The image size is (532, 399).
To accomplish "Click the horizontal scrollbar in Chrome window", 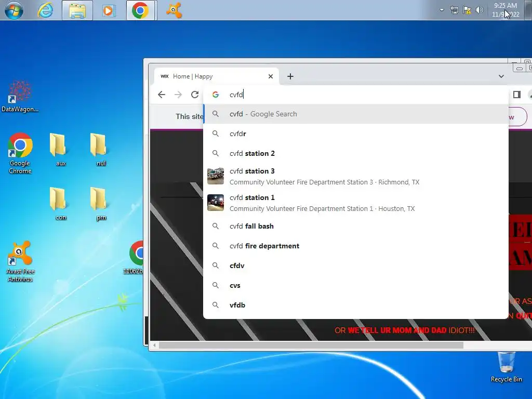I will tap(311, 345).
